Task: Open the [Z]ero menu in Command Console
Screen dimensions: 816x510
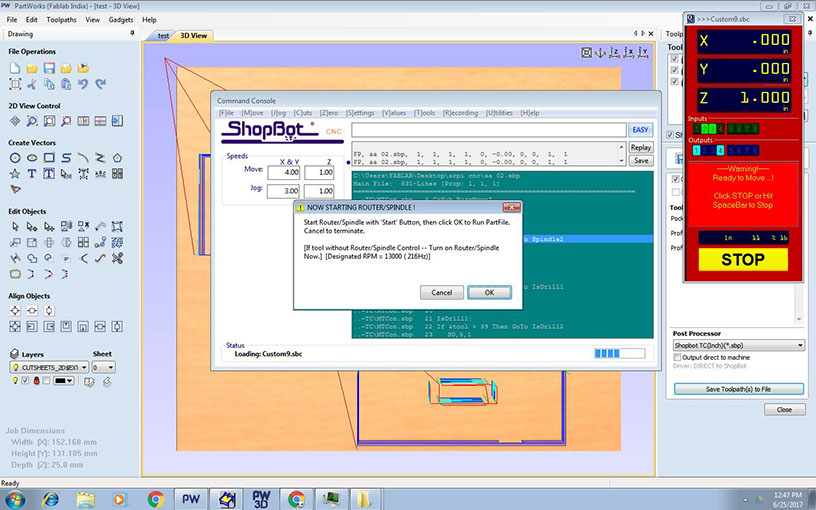Action: 328,113
